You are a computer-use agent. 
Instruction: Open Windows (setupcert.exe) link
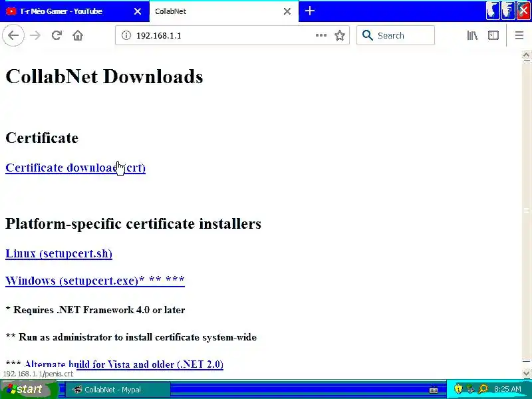pyautogui.click(x=95, y=281)
